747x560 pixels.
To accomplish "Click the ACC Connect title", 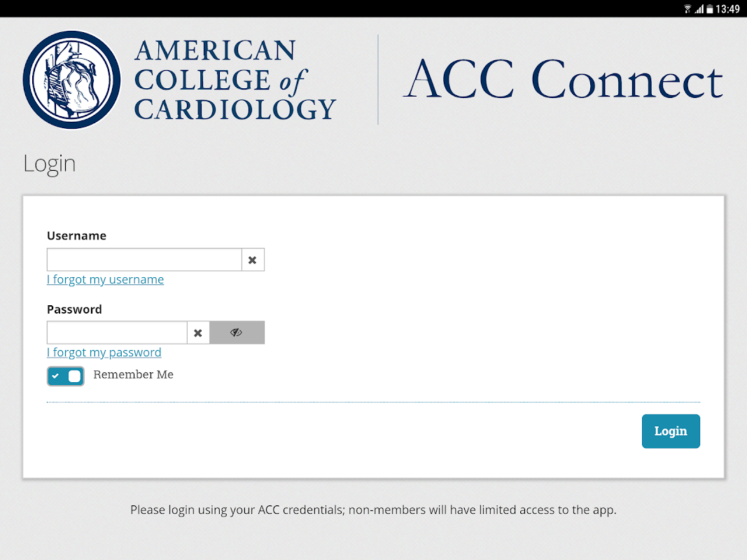I will [563, 79].
